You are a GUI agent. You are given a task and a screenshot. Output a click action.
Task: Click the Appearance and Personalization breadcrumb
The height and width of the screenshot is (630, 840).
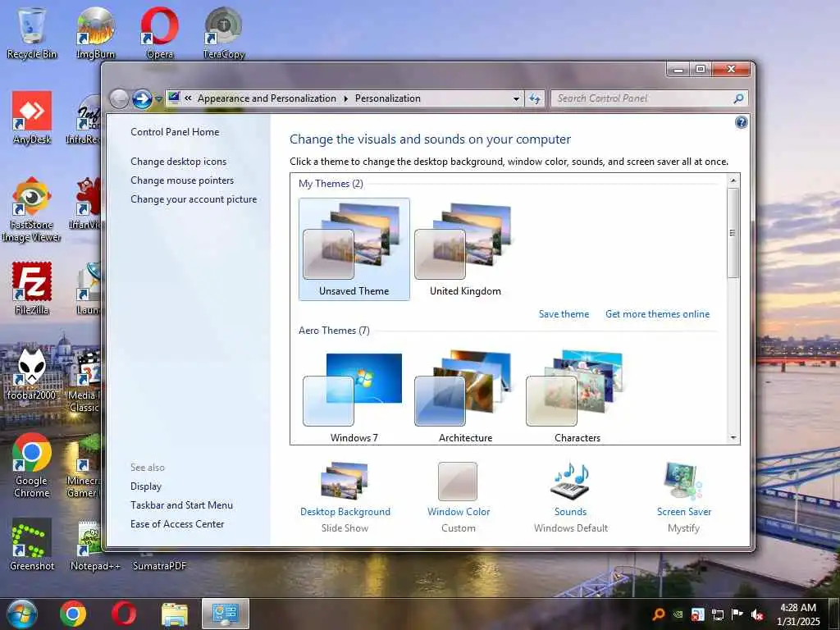coord(267,98)
